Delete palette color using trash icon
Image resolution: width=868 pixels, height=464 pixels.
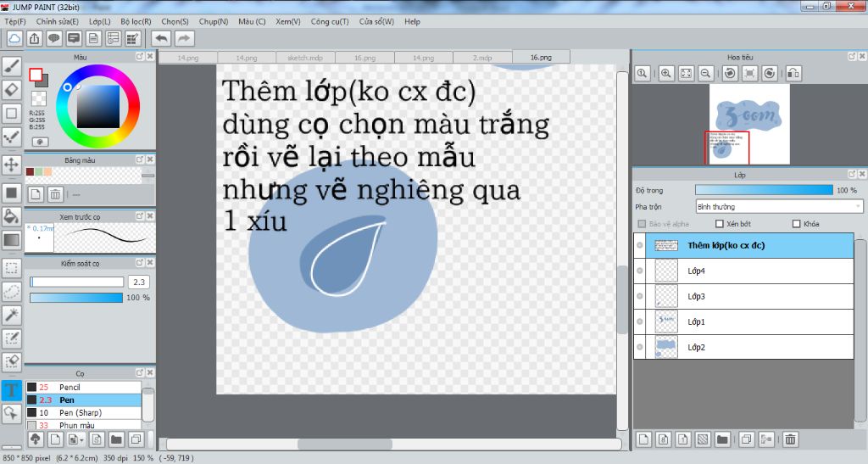[x=55, y=194]
